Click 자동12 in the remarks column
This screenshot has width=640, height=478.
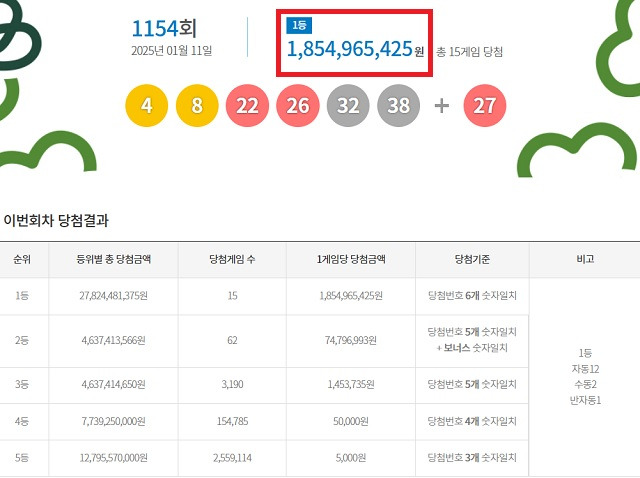pyautogui.click(x=585, y=369)
